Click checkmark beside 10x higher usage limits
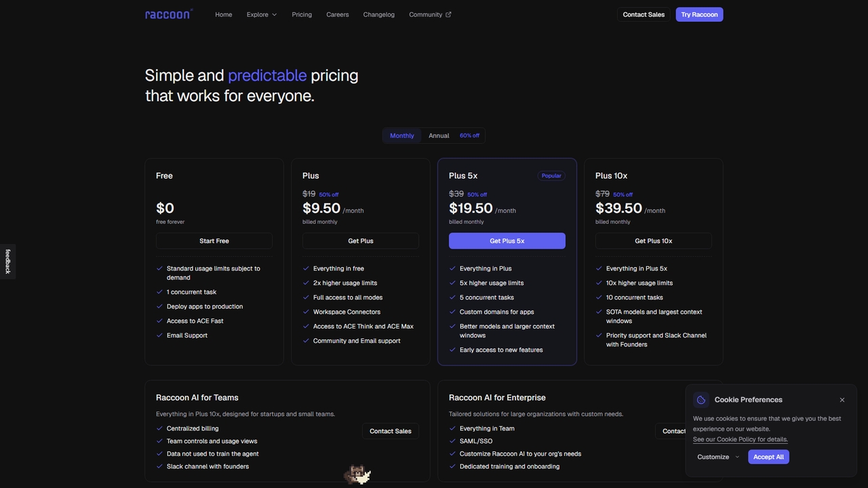The width and height of the screenshot is (868, 488). pos(599,283)
